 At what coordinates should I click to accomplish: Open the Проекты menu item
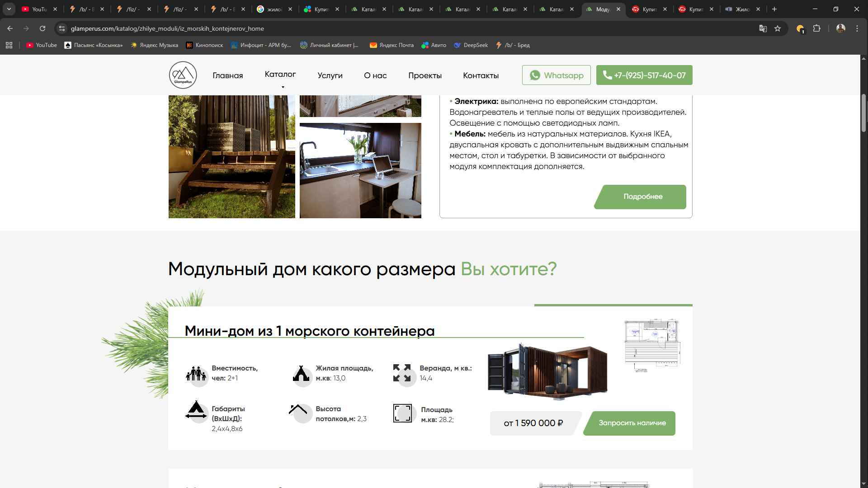tap(425, 75)
